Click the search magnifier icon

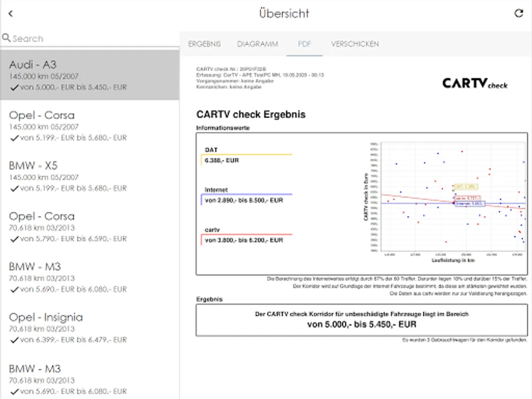tap(6, 38)
